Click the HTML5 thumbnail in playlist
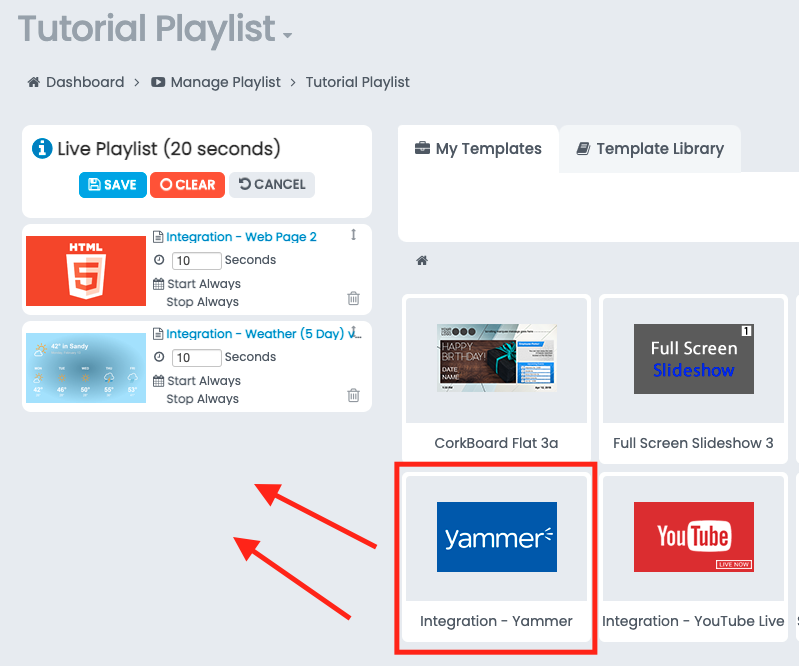Viewport: 799px width, 666px height. (86, 271)
